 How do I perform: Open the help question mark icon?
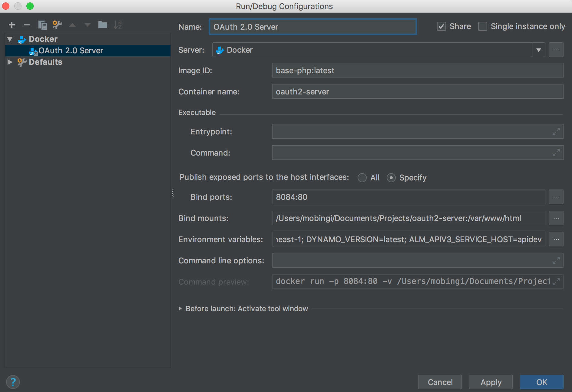click(13, 382)
